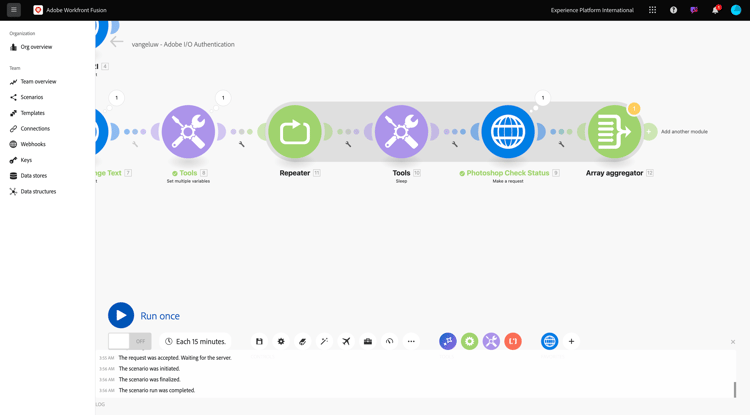Image resolution: width=750 pixels, height=415 pixels.
Task: Click wrench filter between Repeater and Tools Sleep
Action: pyautogui.click(x=348, y=144)
